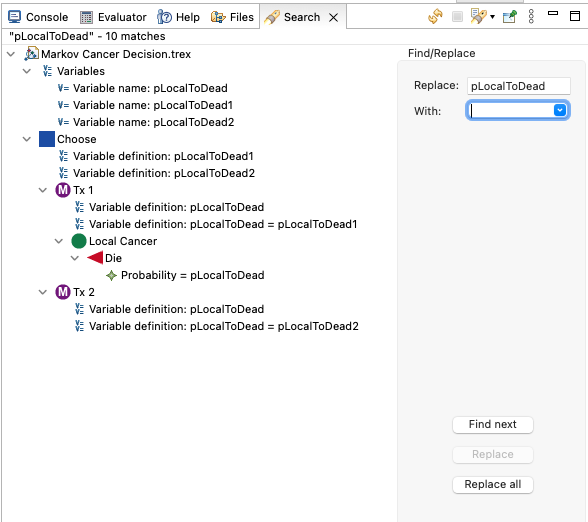Open the search history flashlight dropdown
The width and height of the screenshot is (588, 522).
tap(492, 17)
